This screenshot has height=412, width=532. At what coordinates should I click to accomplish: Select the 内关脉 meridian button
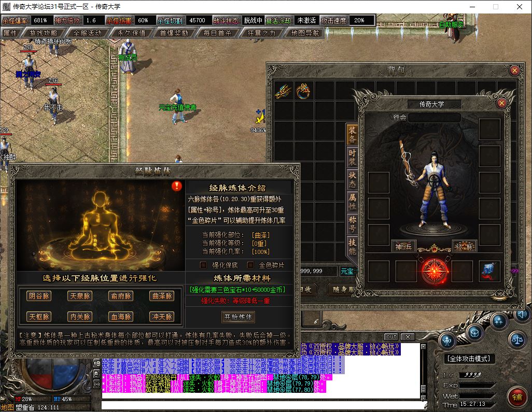[80, 317]
